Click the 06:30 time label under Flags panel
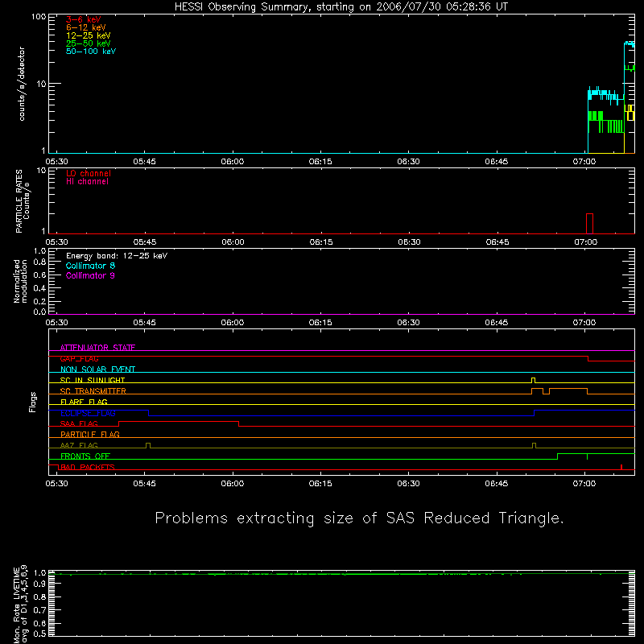The height and width of the screenshot is (644, 644). point(409,484)
